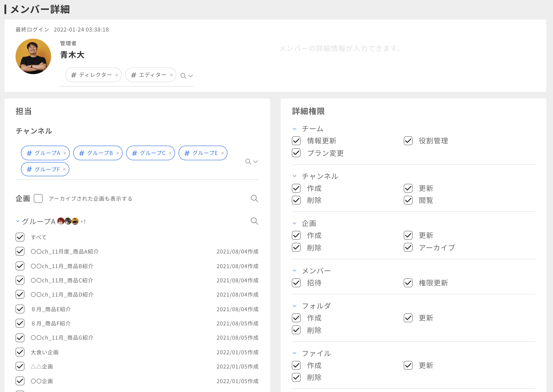Toggle the プラン変更 permission checkbox
553x392 pixels.
pos(296,153)
